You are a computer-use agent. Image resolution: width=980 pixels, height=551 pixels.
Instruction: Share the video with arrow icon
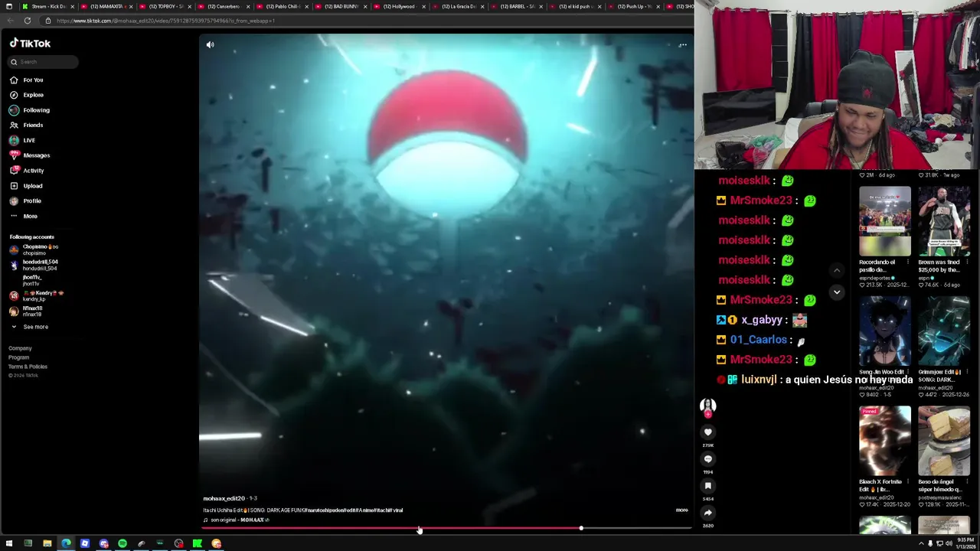pos(708,513)
